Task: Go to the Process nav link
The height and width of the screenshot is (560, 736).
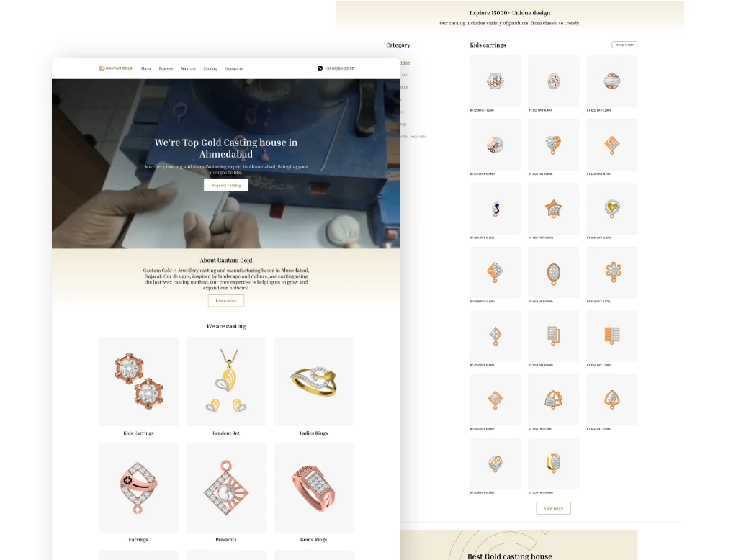Action: click(x=166, y=68)
